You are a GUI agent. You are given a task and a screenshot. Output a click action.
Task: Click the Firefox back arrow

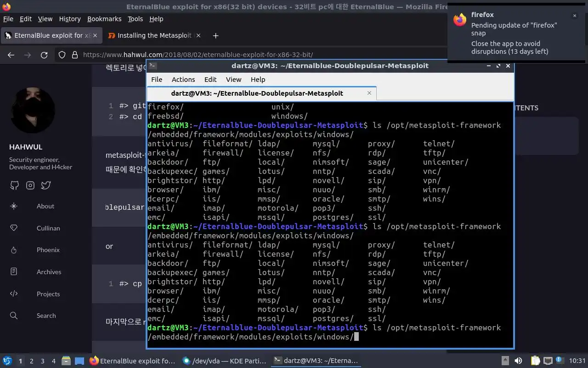tap(11, 55)
